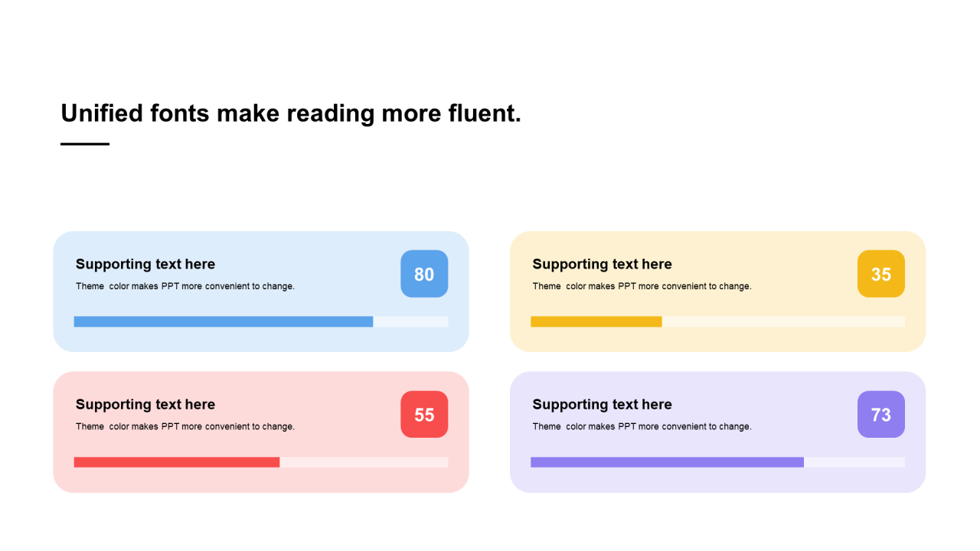Click the purple badge showing 73
980x551 pixels.
[x=880, y=415]
